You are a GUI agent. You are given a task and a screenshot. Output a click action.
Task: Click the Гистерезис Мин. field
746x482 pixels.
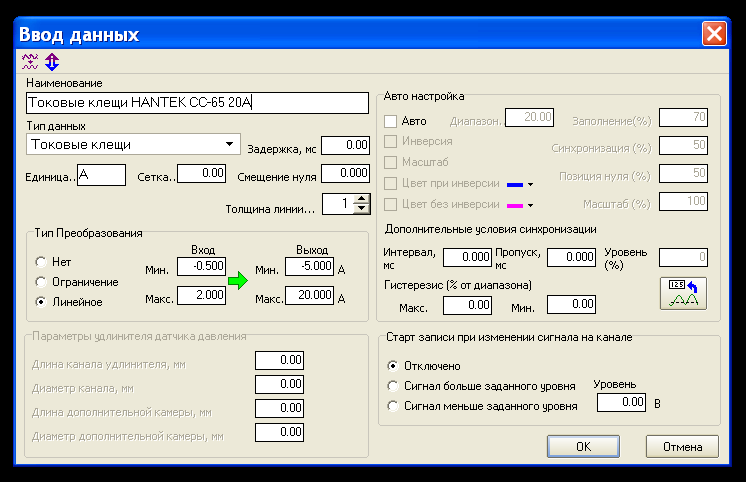coord(571,305)
